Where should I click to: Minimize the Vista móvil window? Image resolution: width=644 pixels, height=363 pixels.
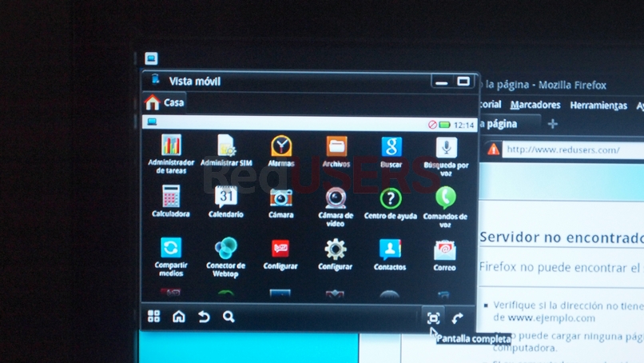pyautogui.click(x=442, y=82)
